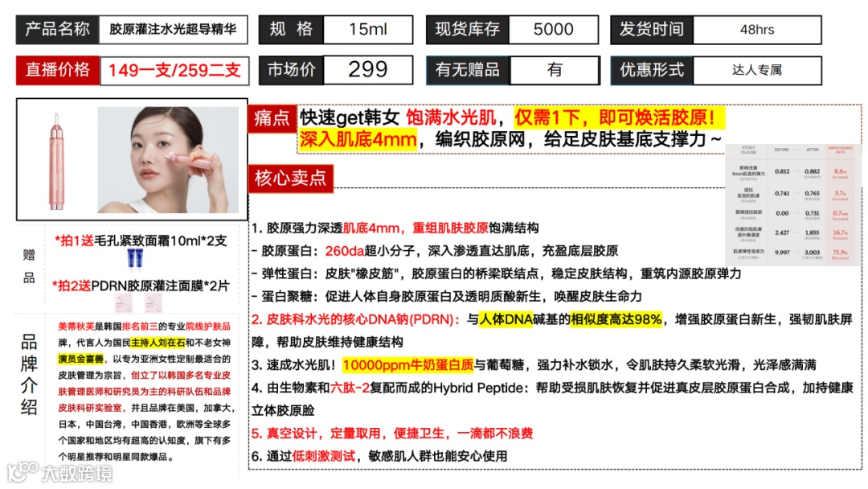Viewport: 868px width, 489px height.
Task: Click brand name 美蒂秋芙
Action: 76,327
